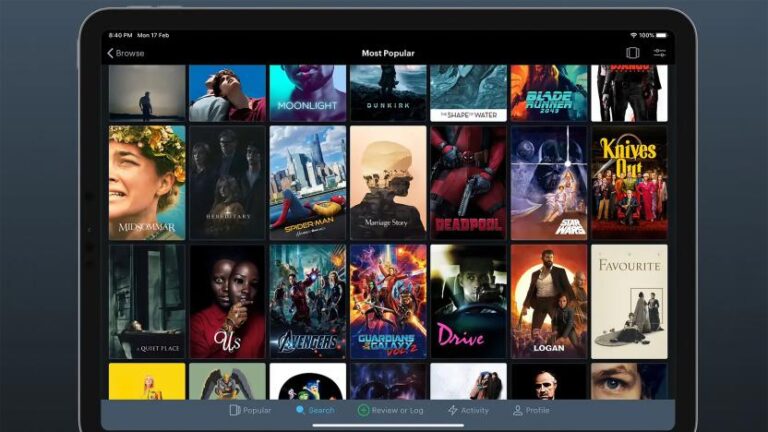Viewport: 768px width, 432px height.
Task: Go to the Profile tab
Action: coord(531,410)
